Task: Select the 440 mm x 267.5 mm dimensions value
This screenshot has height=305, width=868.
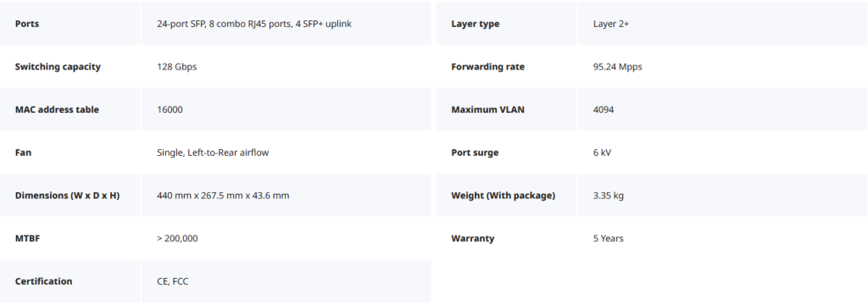Action: pyautogui.click(x=223, y=196)
